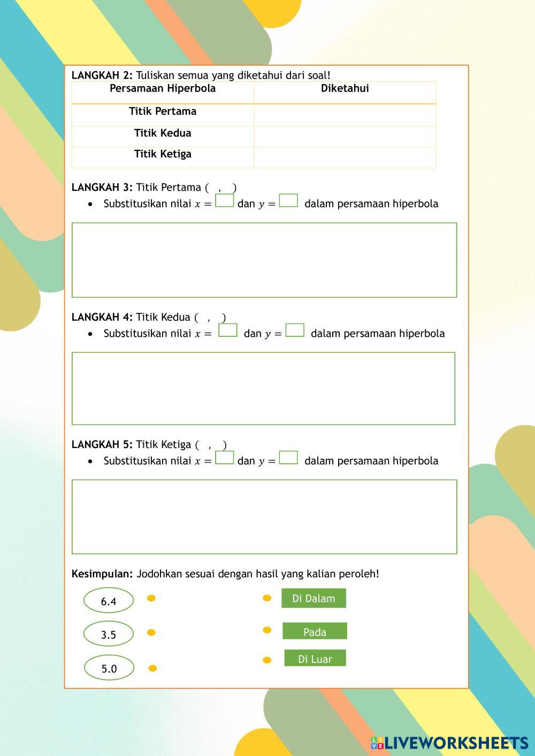This screenshot has width=535, height=756.
Task: Click the Diketahui cell for Titik Pertama
Action: point(345,115)
